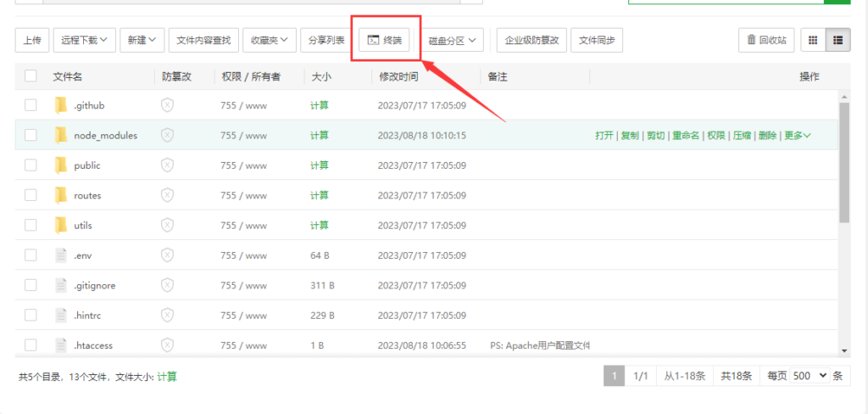Click the utils folder icon
This screenshot has height=414, width=868.
[x=61, y=225]
